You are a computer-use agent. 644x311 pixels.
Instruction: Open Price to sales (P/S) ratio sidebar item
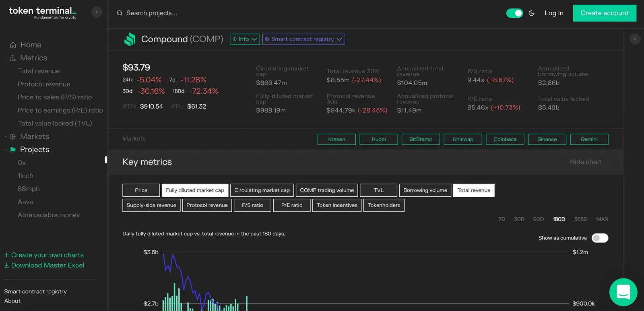(55, 97)
